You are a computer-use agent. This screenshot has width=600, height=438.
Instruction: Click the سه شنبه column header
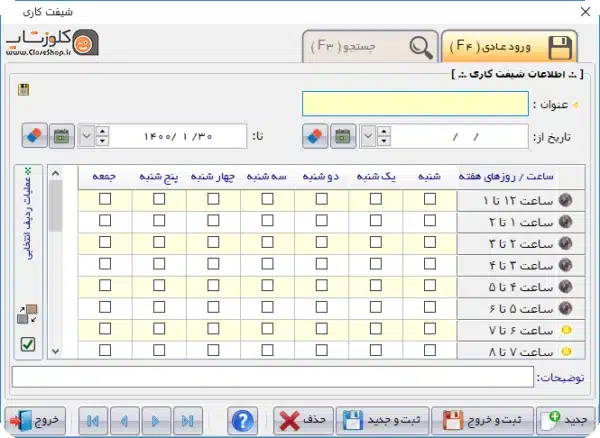(x=266, y=177)
